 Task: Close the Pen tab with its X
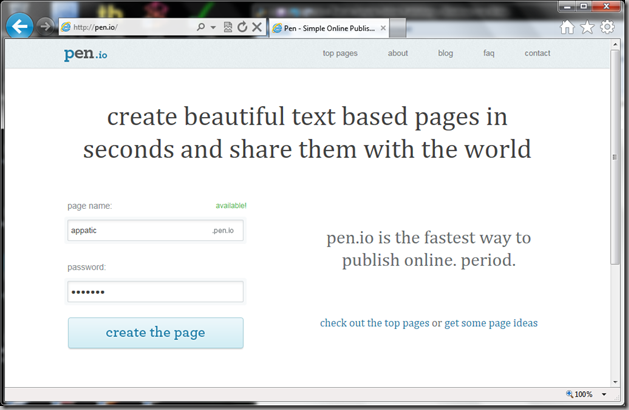[383, 28]
